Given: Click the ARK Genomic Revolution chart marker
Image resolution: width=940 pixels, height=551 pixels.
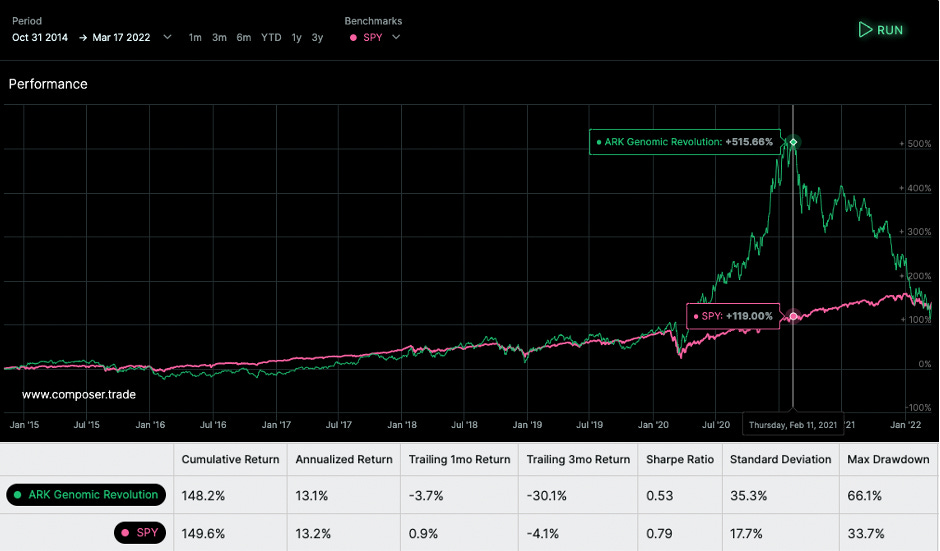Looking at the screenshot, I should (793, 142).
